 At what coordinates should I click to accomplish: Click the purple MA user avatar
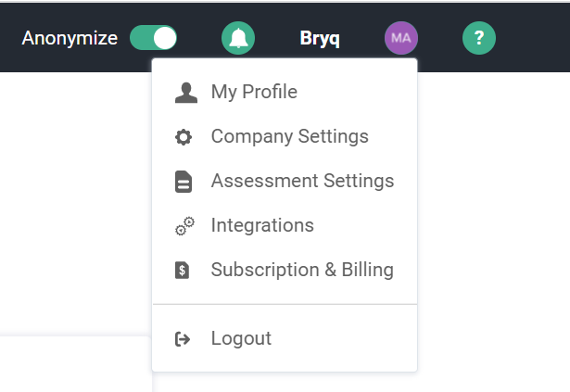click(x=401, y=38)
